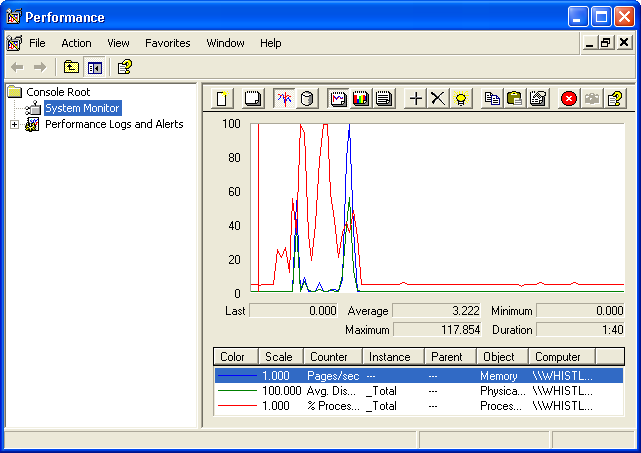
Task: Click the red Freeze Display icon
Action: [x=569, y=98]
